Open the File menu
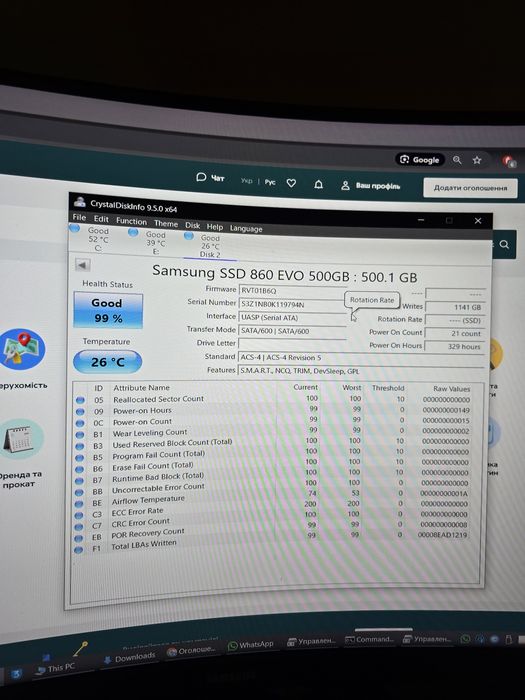The width and height of the screenshot is (525, 700). pyautogui.click(x=79, y=217)
